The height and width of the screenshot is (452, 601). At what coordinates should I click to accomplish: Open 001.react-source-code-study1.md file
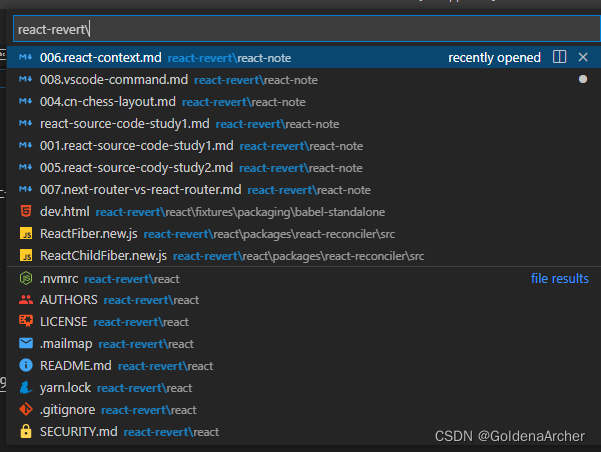[x=136, y=146]
